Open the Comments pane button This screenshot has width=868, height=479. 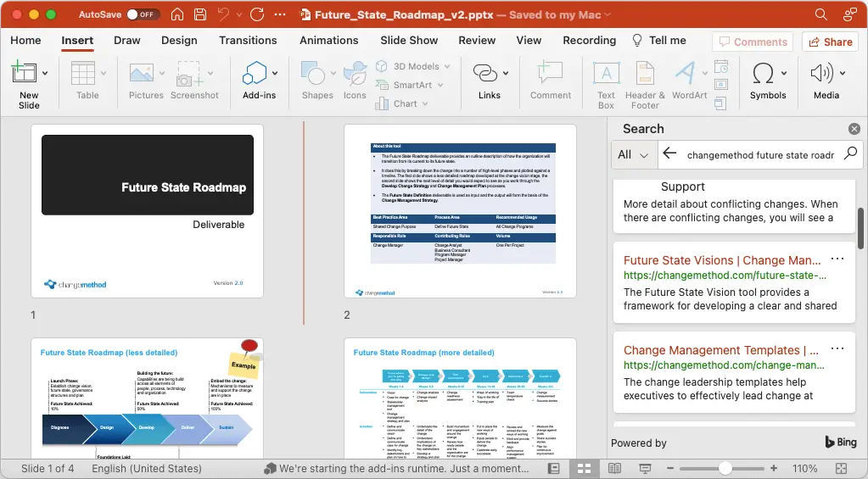click(x=753, y=42)
